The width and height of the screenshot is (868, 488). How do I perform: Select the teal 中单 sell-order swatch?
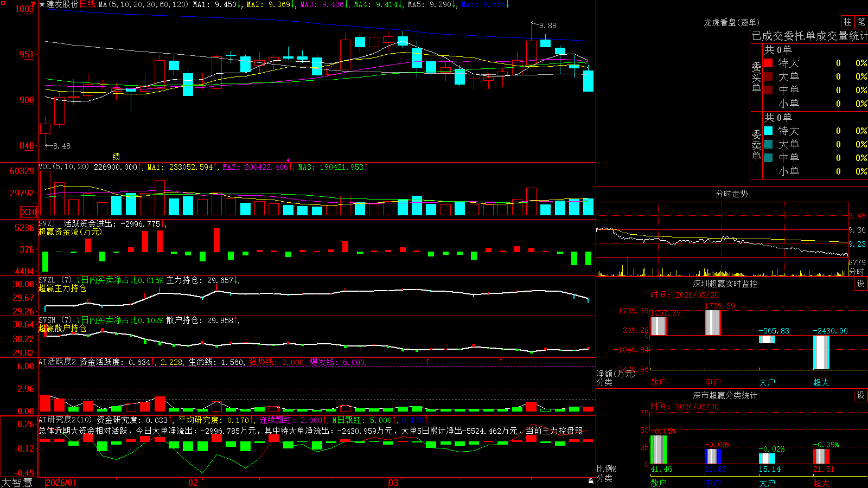[768, 158]
